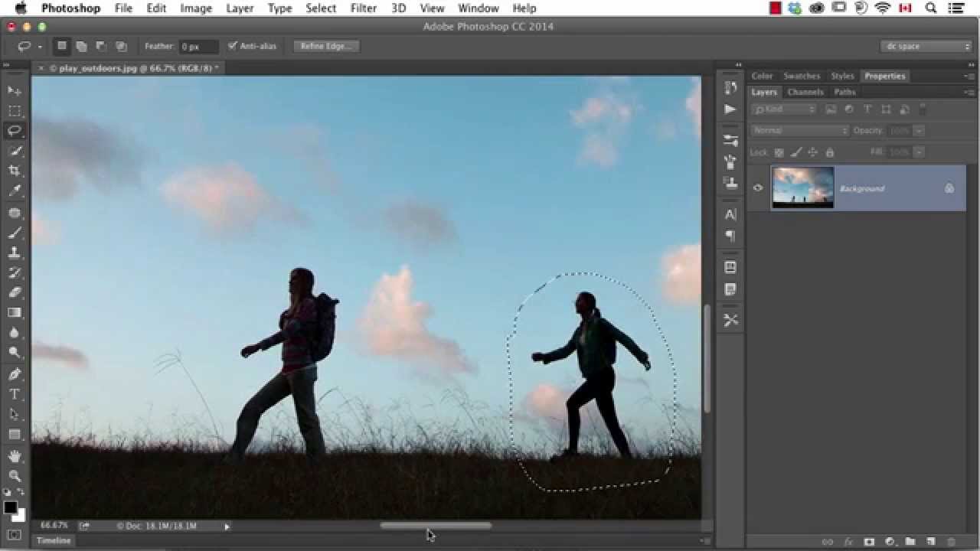Activate the Hand tool

(15, 456)
